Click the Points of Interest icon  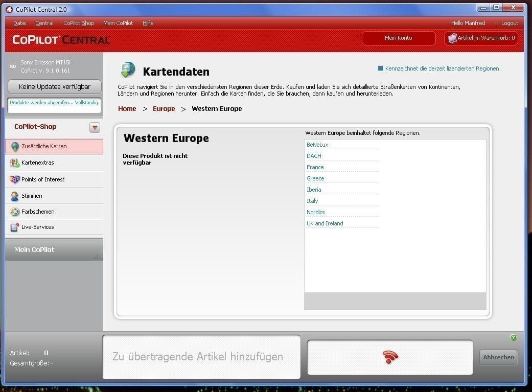[x=15, y=179]
